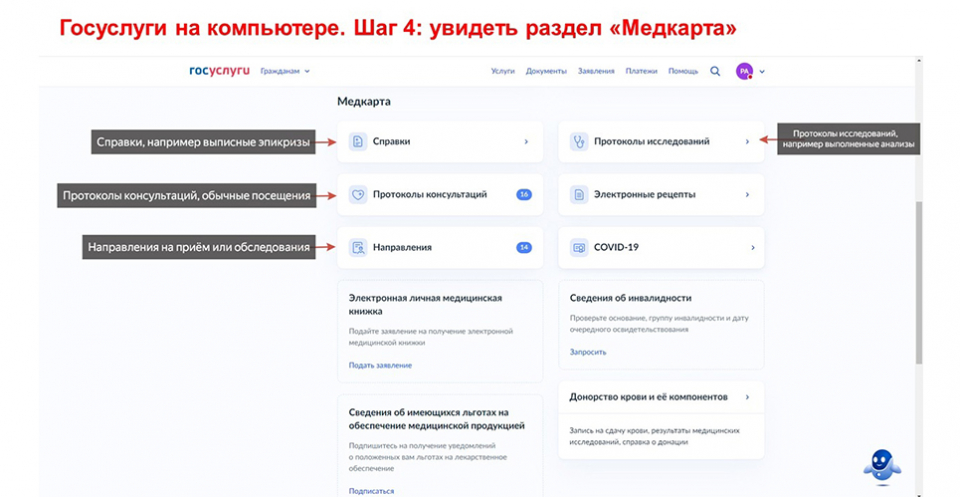
Task: Open the Платежи menu item
Action: 641,71
